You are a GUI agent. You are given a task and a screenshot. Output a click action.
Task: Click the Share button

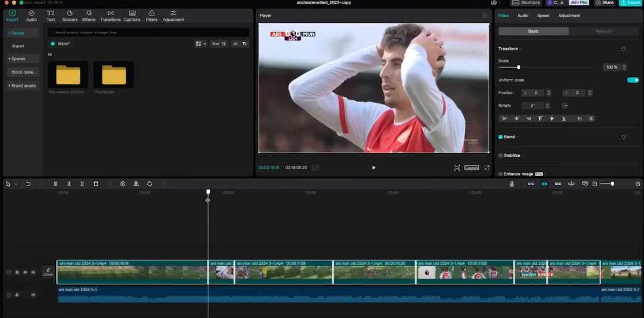click(x=605, y=3)
